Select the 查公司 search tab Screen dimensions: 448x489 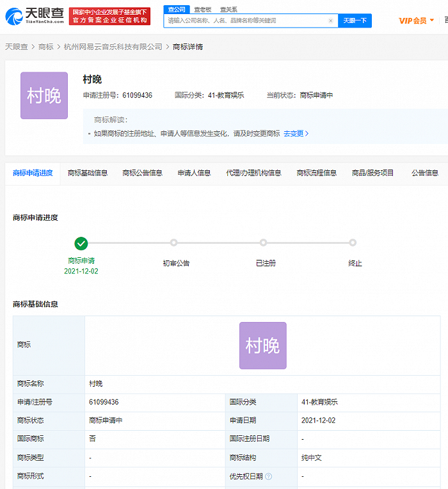tap(177, 10)
